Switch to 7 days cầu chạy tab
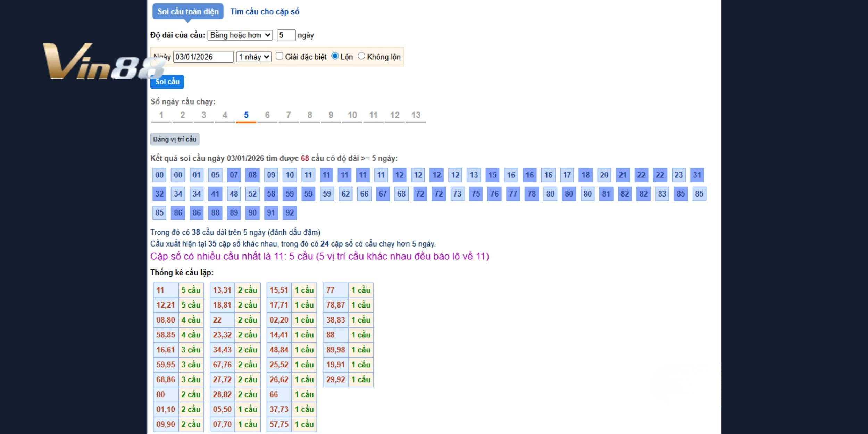The height and width of the screenshot is (434, 868). (x=288, y=115)
